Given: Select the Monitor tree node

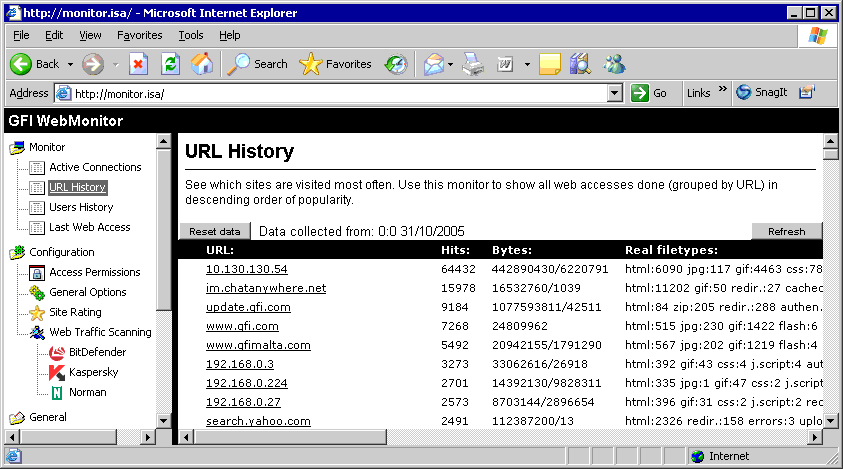Looking at the screenshot, I should (47, 147).
